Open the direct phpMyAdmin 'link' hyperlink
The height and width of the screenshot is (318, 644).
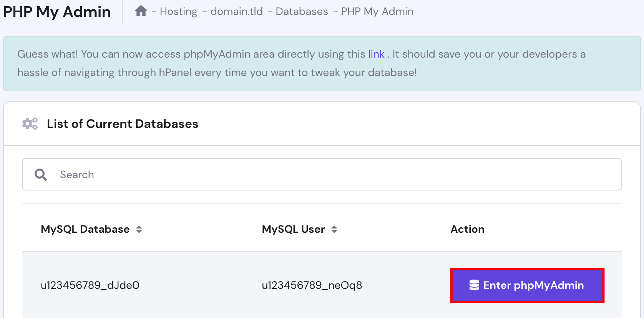[376, 54]
